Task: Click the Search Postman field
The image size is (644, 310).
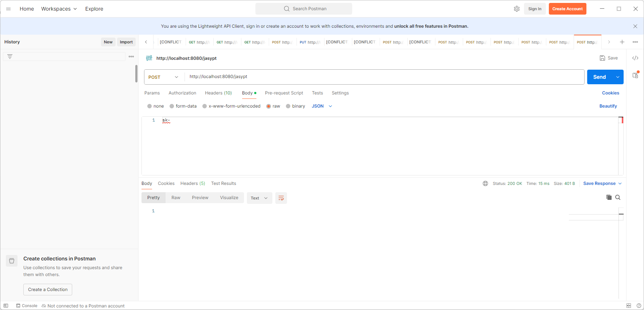Action: pos(304,9)
